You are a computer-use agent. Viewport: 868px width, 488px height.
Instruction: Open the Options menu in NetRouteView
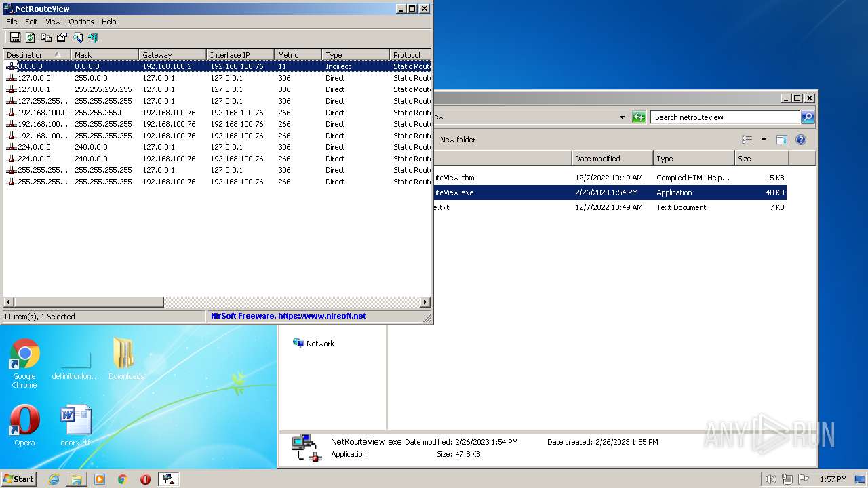81,22
